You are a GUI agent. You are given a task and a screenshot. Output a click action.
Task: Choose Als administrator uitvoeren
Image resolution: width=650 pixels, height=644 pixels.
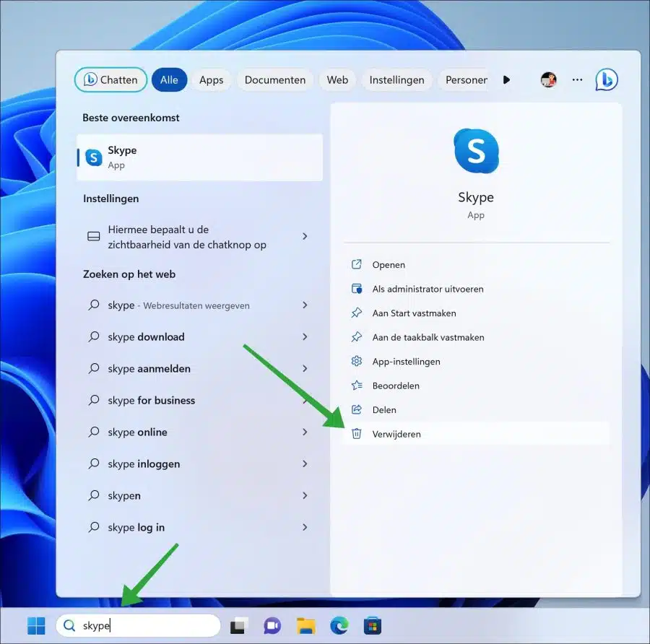coord(477,289)
